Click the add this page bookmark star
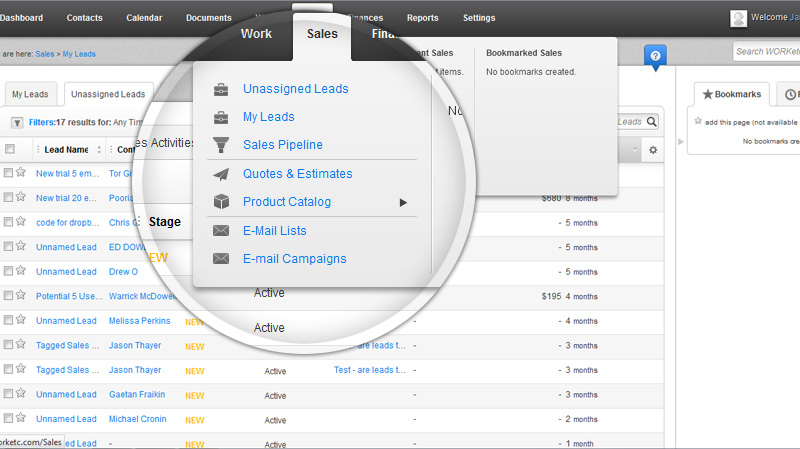800x449 pixels. [x=698, y=121]
